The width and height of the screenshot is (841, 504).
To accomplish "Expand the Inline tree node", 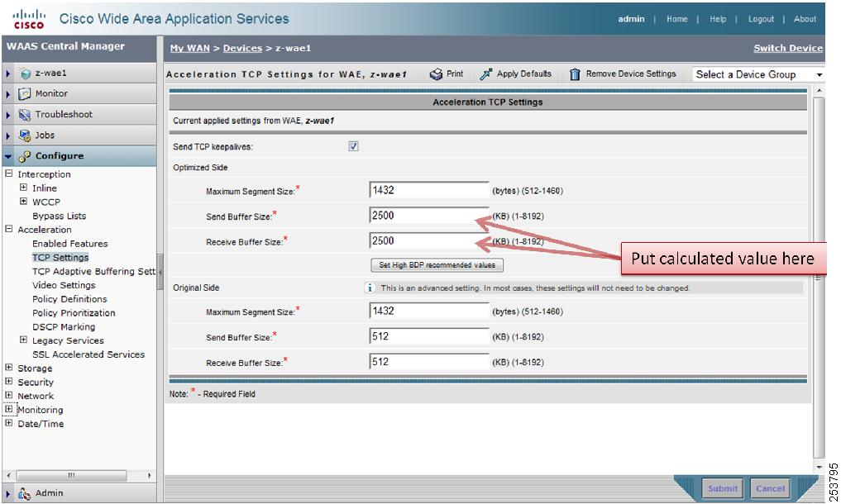I will (23, 188).
